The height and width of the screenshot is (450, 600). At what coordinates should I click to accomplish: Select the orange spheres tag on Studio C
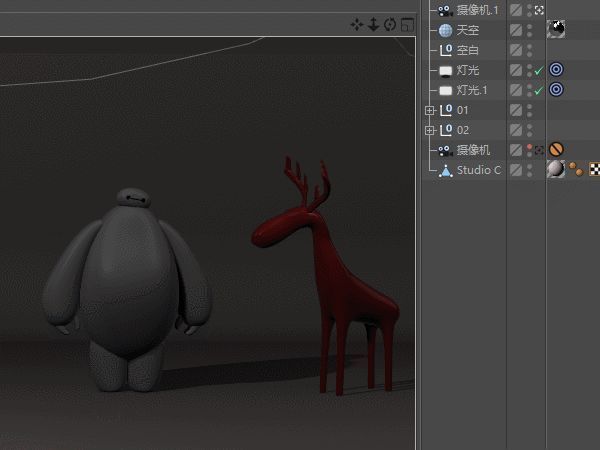point(576,169)
